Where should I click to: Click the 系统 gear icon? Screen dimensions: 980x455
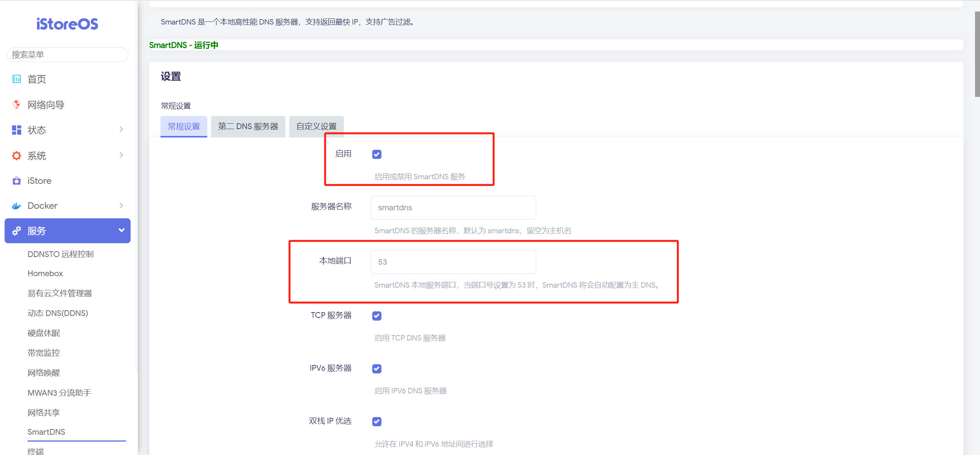16,155
